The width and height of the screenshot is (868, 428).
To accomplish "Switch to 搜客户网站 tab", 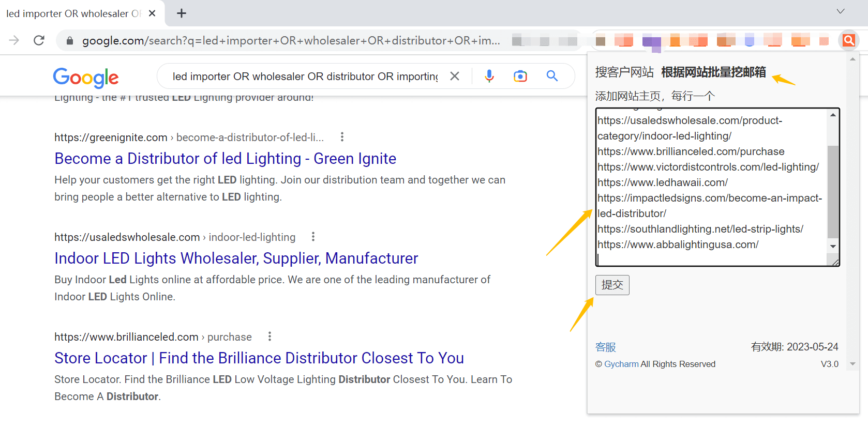I will (x=624, y=72).
